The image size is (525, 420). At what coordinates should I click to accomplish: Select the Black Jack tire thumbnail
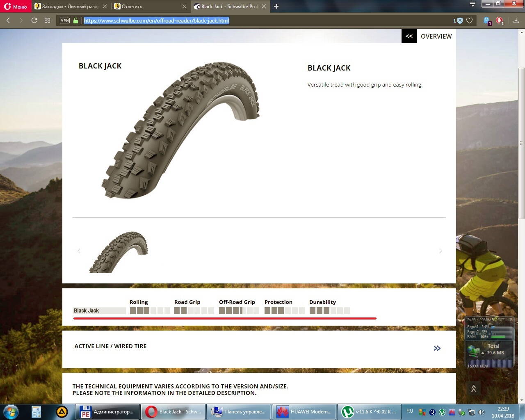tap(119, 252)
